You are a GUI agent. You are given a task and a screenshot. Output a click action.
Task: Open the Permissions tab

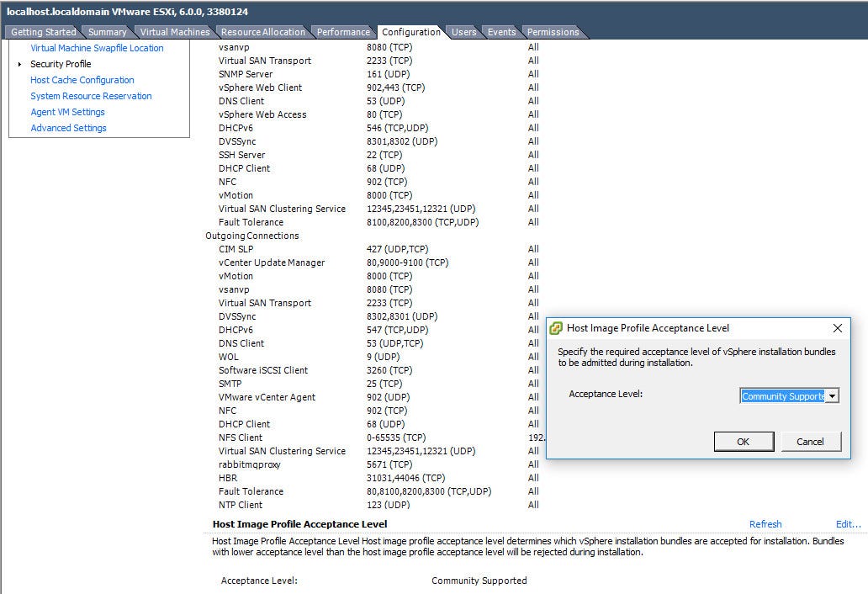click(553, 32)
